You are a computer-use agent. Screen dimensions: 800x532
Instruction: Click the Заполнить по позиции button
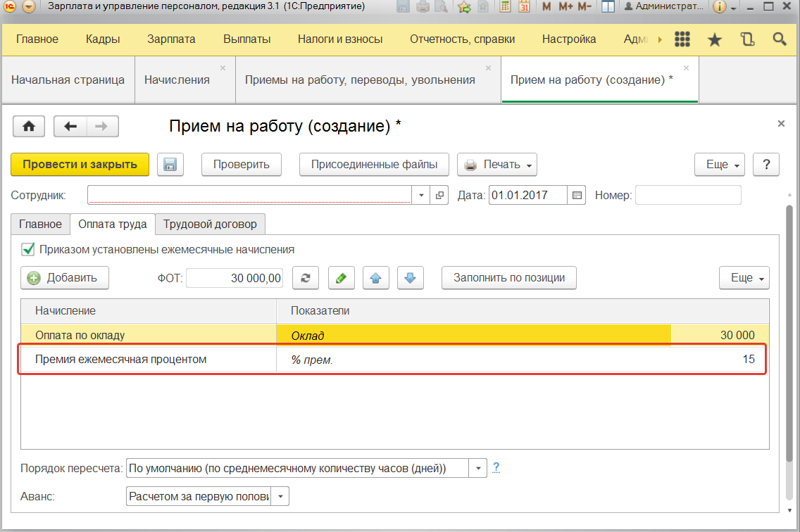508,278
